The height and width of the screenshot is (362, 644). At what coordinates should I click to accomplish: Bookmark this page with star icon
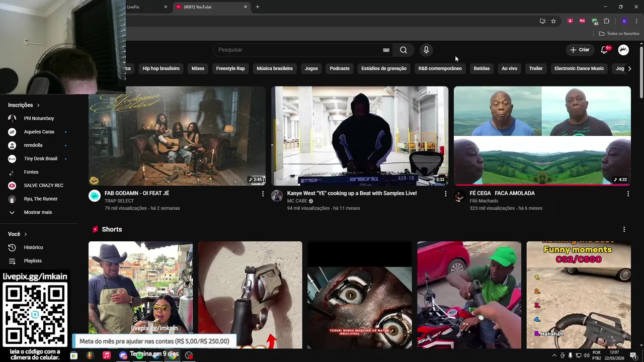[x=553, y=21]
